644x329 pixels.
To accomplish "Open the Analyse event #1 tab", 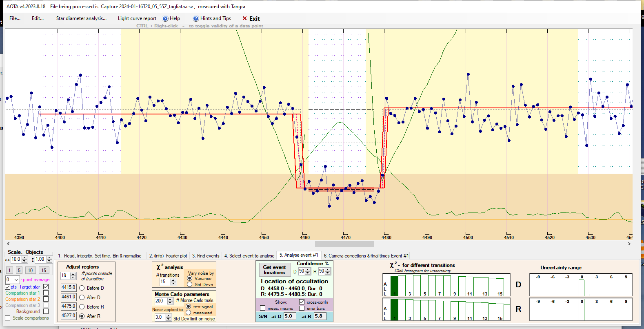I will 299,255.
